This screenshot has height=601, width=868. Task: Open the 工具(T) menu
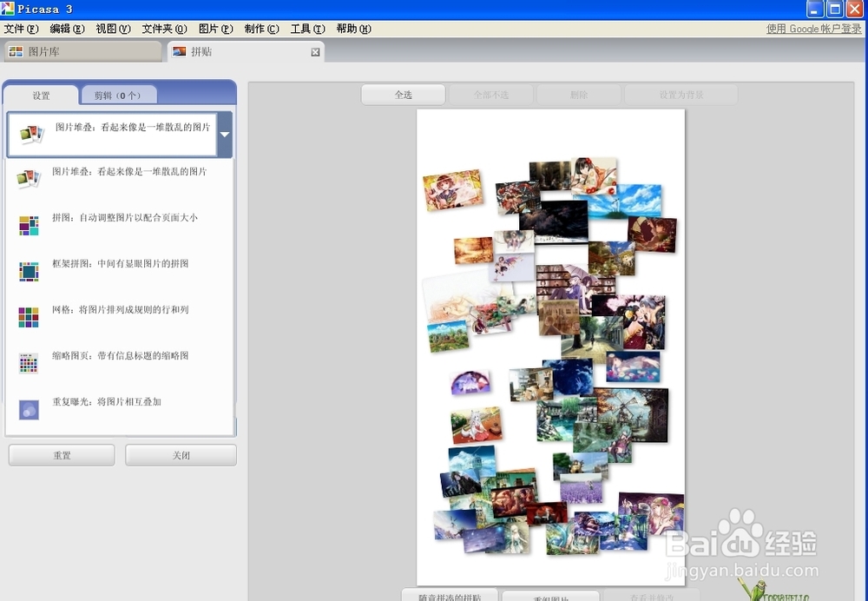[x=307, y=29]
